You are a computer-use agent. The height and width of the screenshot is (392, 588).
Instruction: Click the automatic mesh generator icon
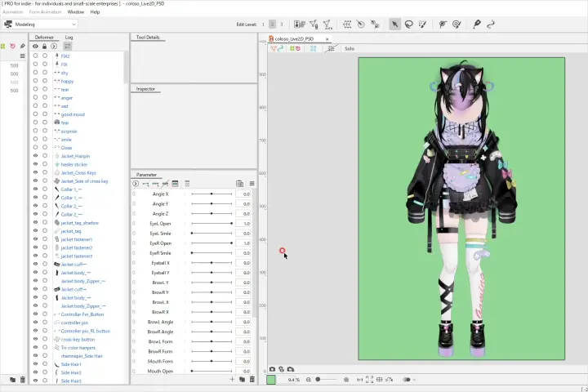coord(327,24)
